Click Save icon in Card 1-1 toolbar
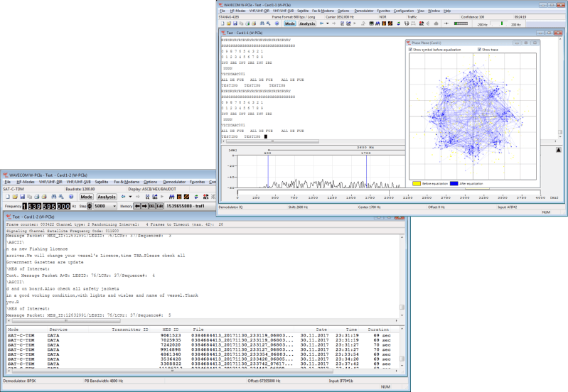 [x=235, y=23]
